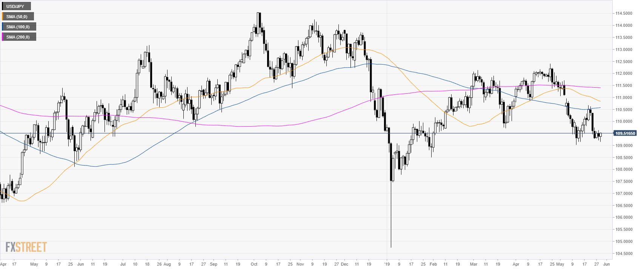Click the 112.0000 price axis label
The width and height of the screenshot is (644, 269).
click(x=624, y=73)
